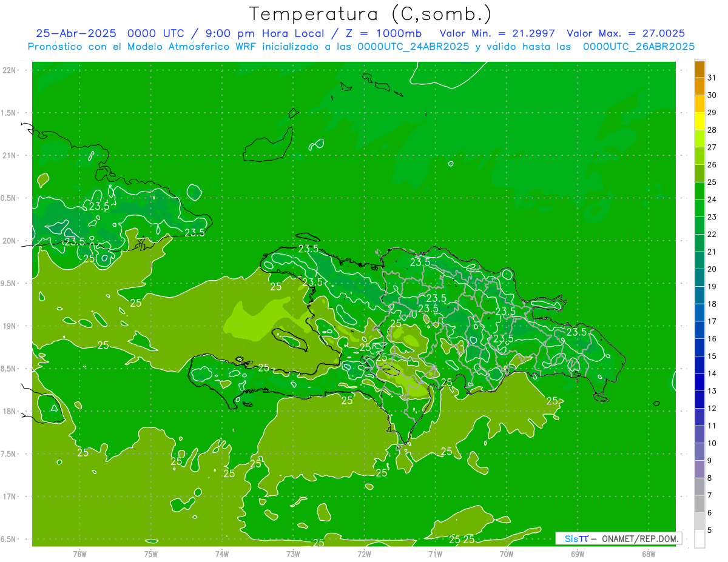
Task: Pick the blue swatch between 16 and 17
Action: point(699,330)
